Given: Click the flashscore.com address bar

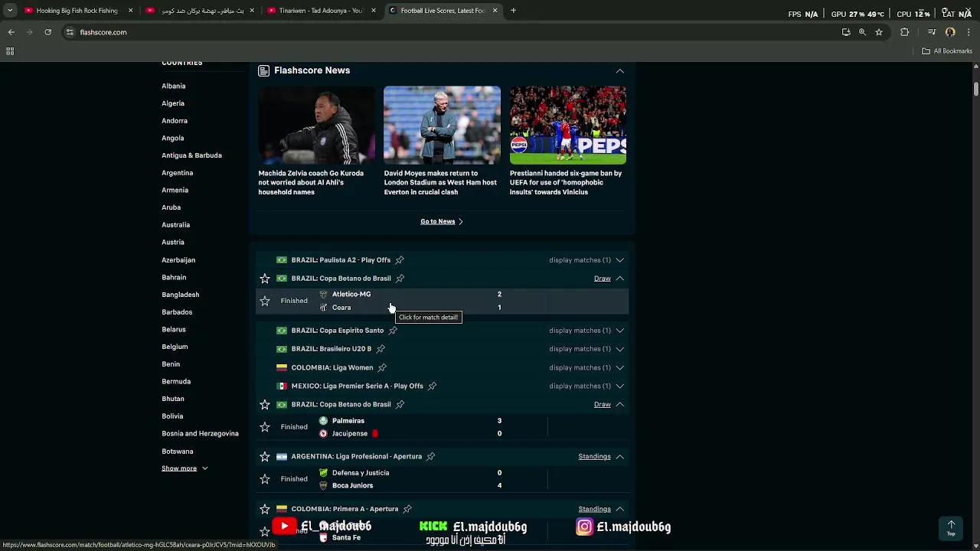Looking at the screenshot, I should [x=452, y=32].
